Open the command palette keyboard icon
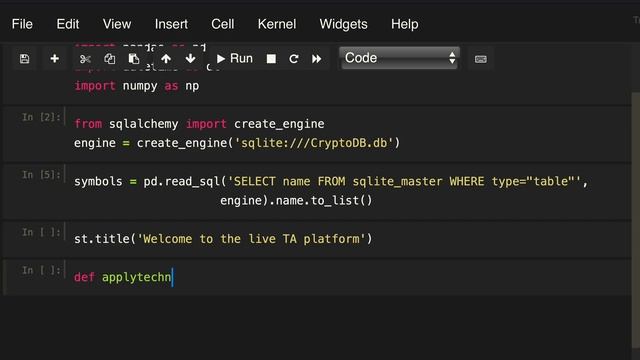This screenshot has height=360, width=640. pos(480,59)
